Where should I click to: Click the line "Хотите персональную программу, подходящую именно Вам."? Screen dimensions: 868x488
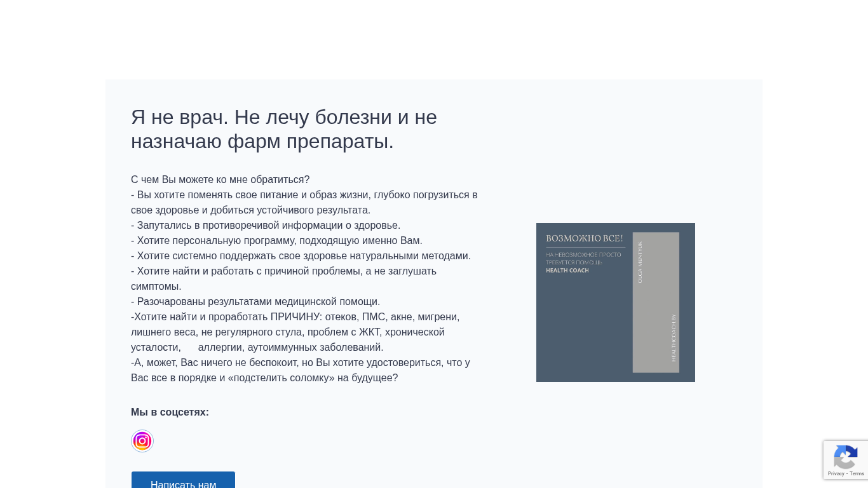pyautogui.click(x=276, y=241)
